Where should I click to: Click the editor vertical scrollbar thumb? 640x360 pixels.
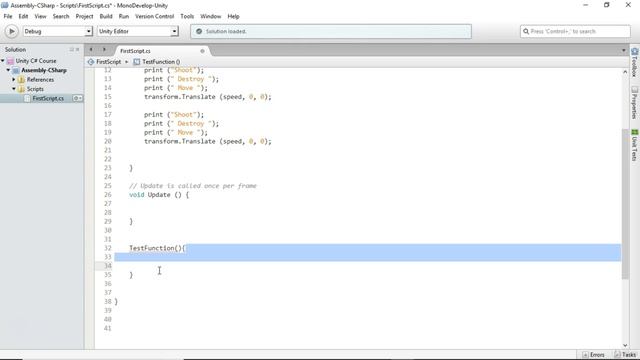point(625,204)
